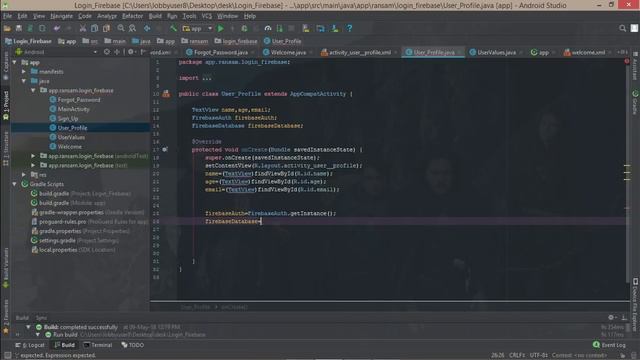Open the File menu
The width and height of the screenshot is (640, 360).
(x=7, y=16)
